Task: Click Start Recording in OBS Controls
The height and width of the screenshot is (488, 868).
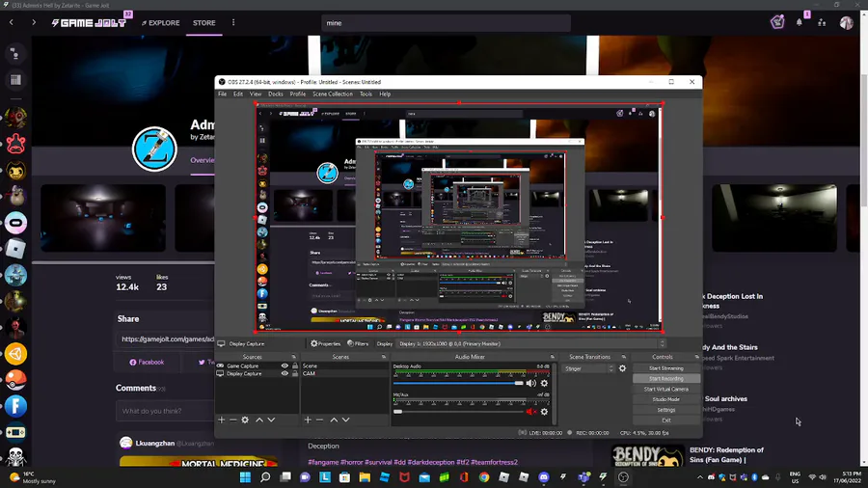Action: click(x=665, y=379)
